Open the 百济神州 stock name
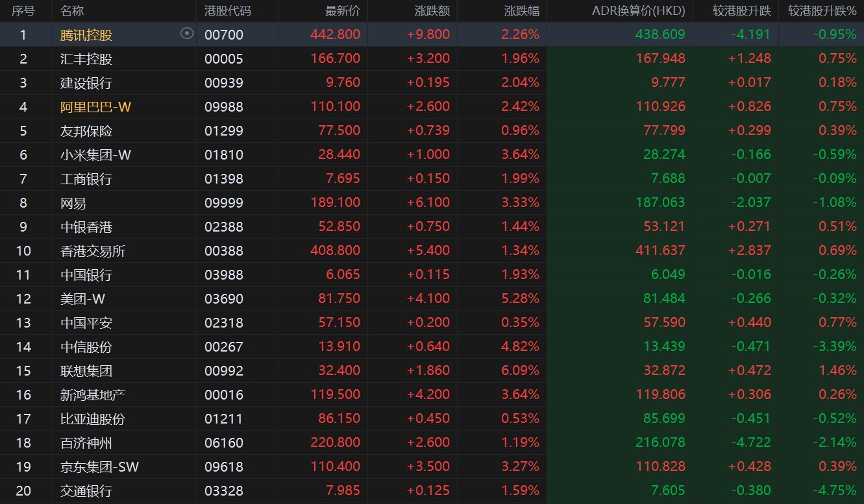Screen dimensions: 864x504 (86, 443)
